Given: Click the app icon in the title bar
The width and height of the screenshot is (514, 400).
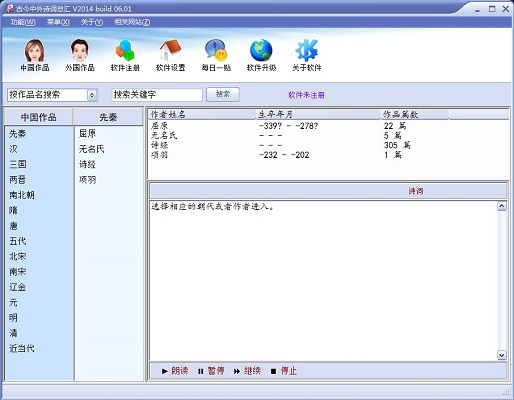Looking at the screenshot, I should (10, 8).
